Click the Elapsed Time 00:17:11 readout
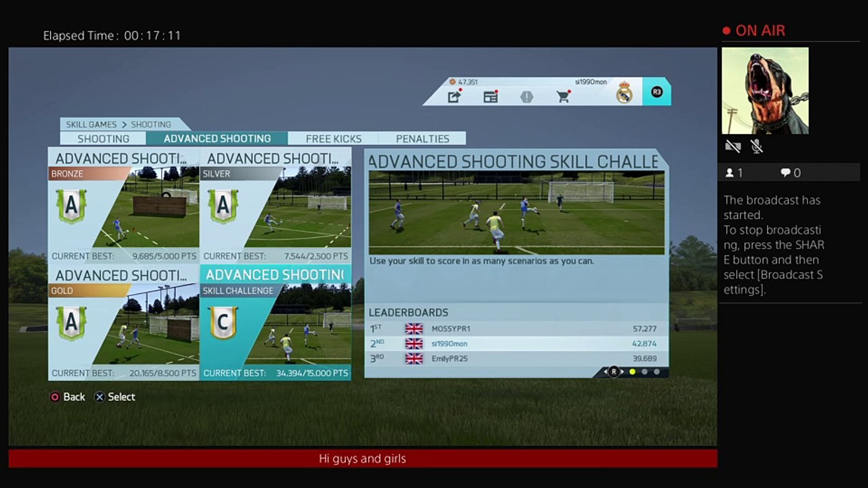This screenshot has width=868, height=488. tap(112, 35)
